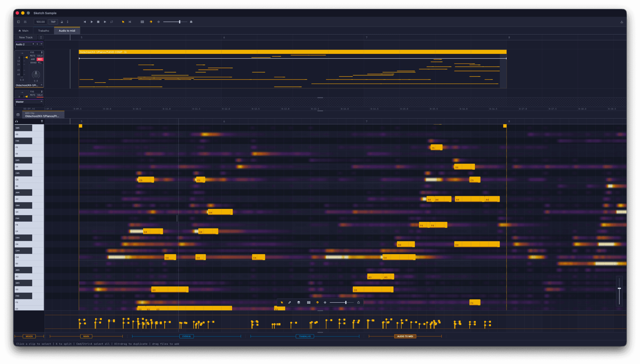Expand the Audio 2 track dropdown arrow

tap(41, 44)
